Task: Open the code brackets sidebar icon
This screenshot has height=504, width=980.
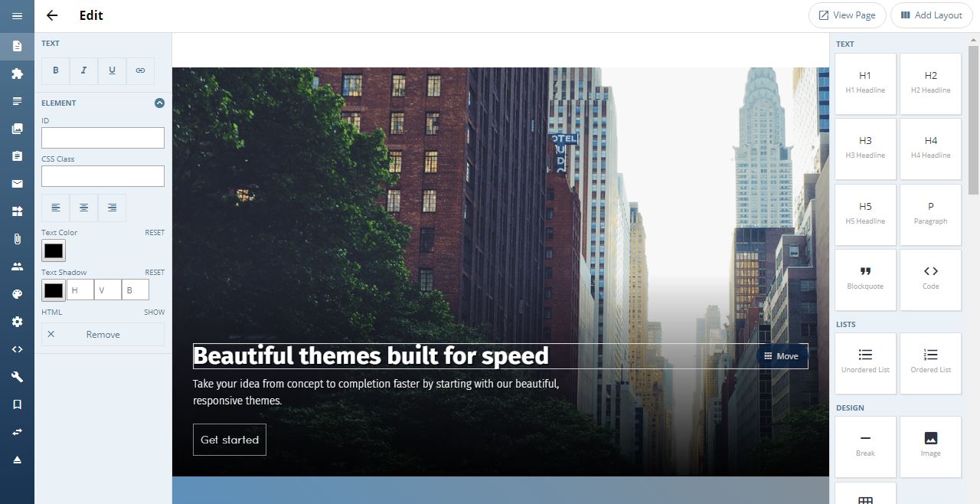Action: pyautogui.click(x=17, y=349)
